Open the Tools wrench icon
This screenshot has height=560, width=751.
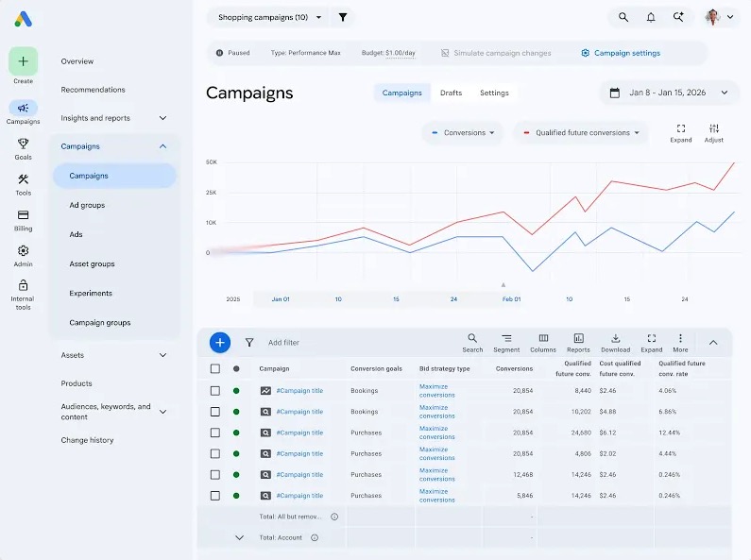[23, 179]
